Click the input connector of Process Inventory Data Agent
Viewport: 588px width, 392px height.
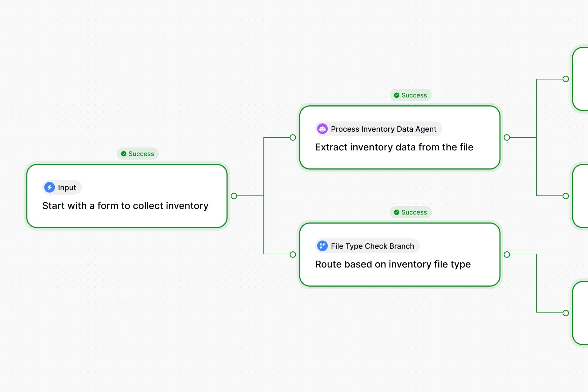click(x=293, y=137)
